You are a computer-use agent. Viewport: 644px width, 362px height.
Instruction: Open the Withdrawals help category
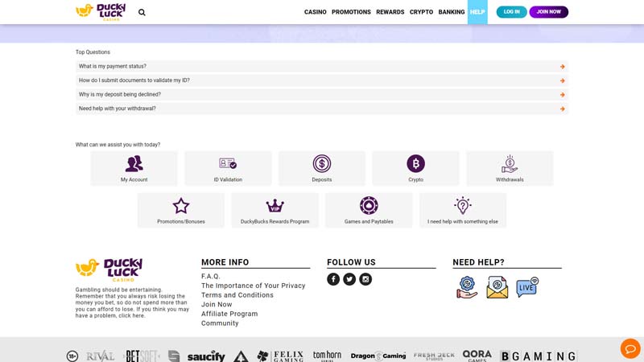coord(510,168)
